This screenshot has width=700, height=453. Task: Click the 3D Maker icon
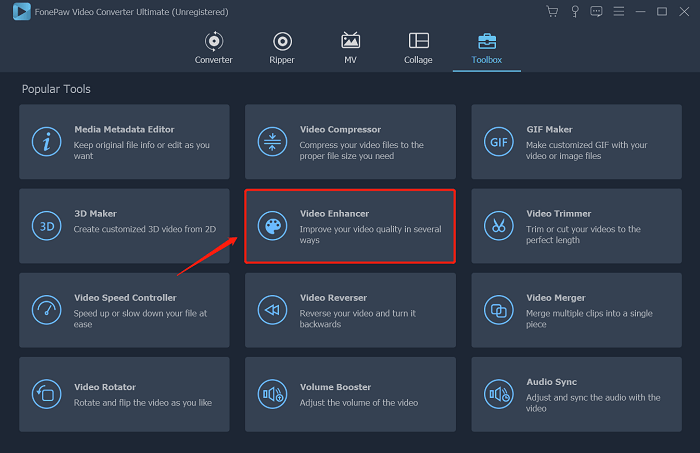46,226
